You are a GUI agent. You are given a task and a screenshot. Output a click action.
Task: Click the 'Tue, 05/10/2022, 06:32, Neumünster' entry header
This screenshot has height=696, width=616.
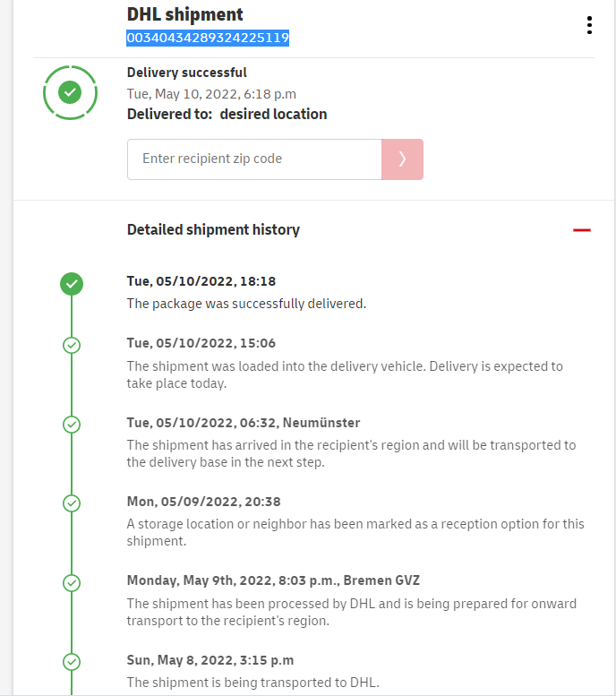244,422
